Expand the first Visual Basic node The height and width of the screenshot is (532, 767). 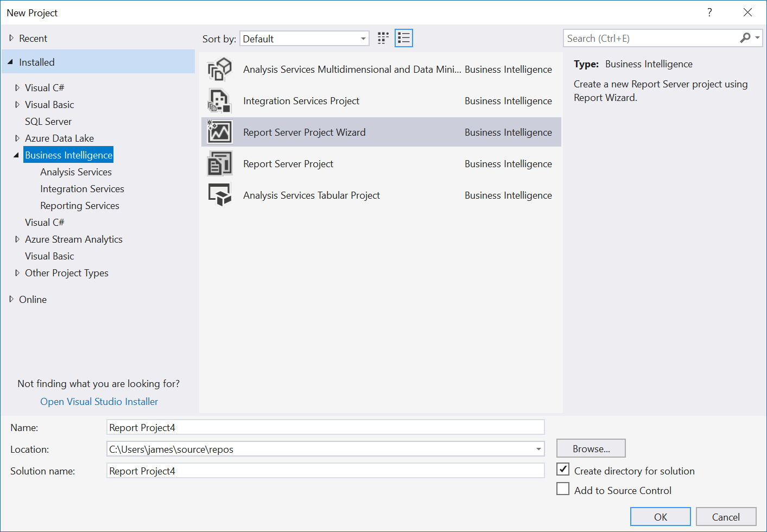point(17,105)
